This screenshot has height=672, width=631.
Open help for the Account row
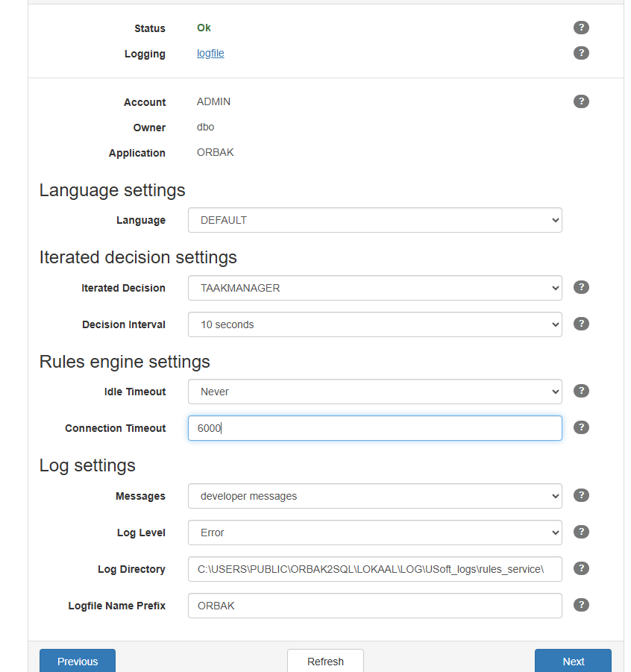click(x=581, y=101)
